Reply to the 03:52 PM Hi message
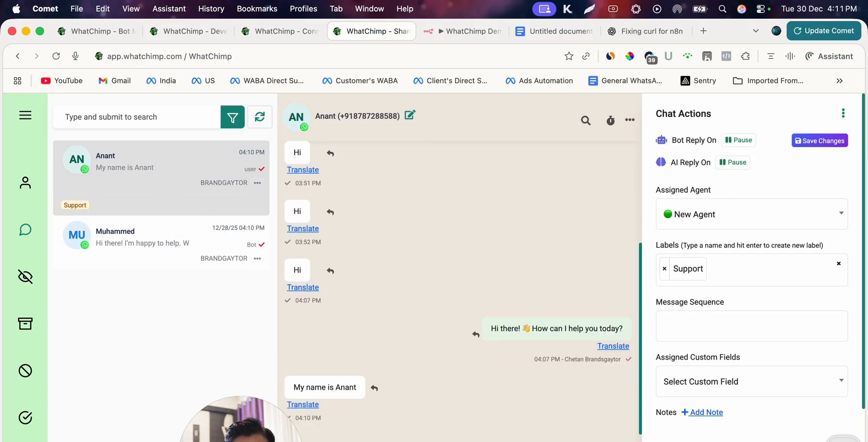The width and height of the screenshot is (868, 442). tap(330, 212)
